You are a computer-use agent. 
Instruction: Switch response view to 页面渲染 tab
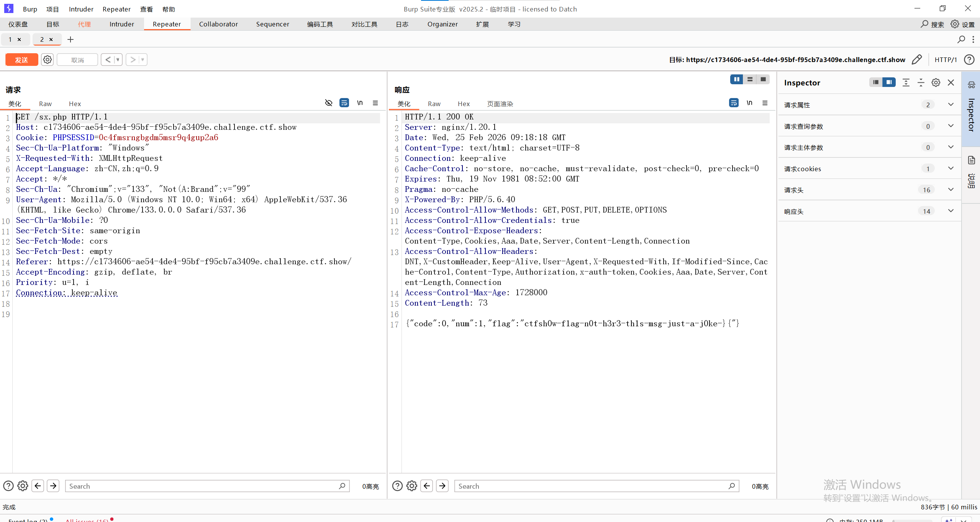click(x=500, y=104)
